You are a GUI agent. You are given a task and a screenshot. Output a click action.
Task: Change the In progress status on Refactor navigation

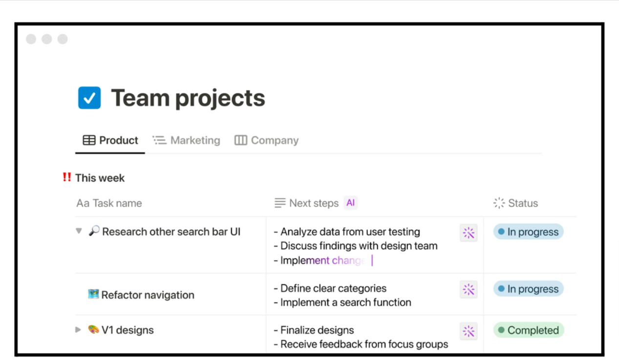[x=528, y=289]
